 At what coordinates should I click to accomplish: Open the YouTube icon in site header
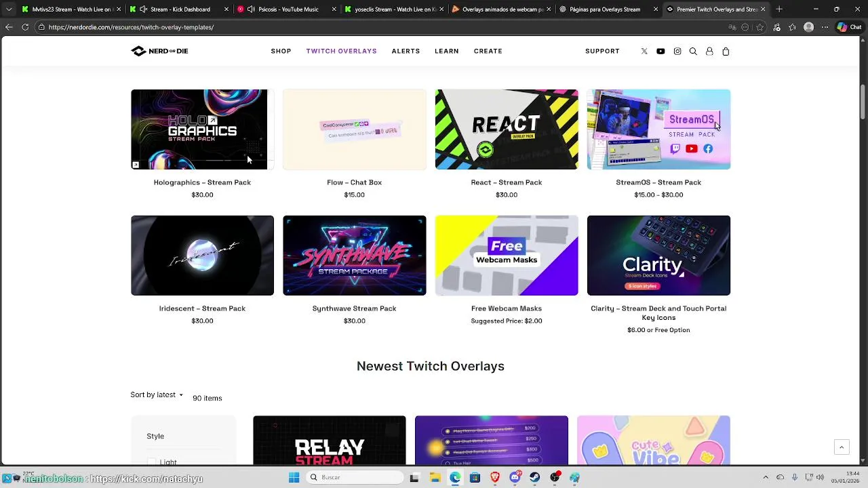coord(660,51)
